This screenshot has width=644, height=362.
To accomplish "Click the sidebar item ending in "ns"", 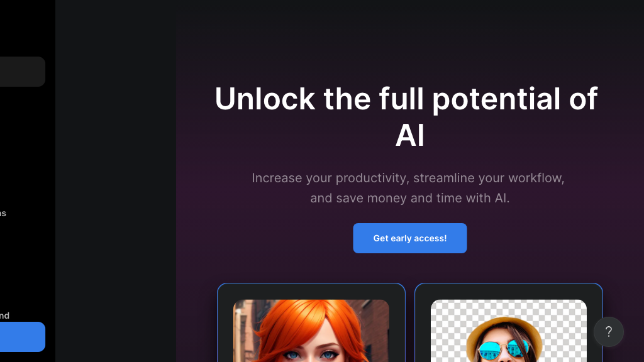I will (x=3, y=214).
